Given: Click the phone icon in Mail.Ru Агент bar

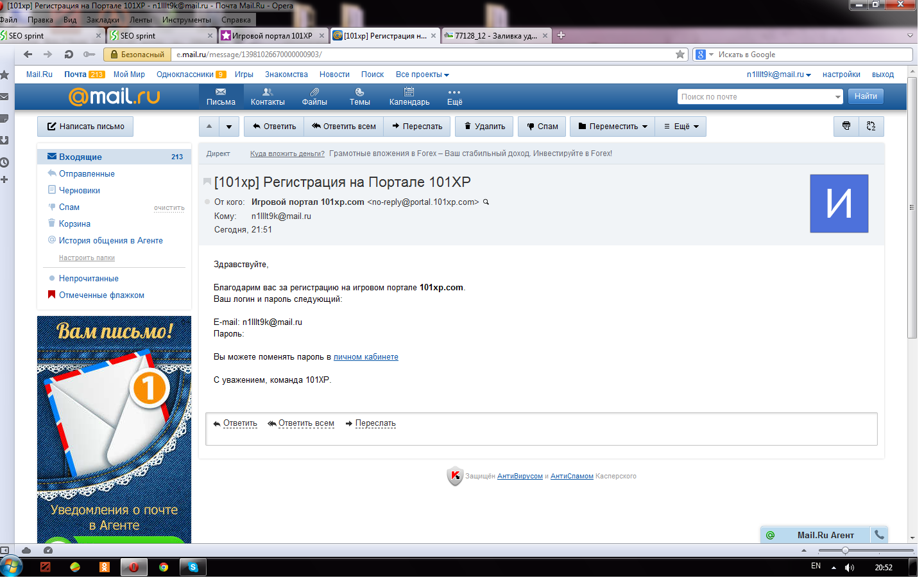Looking at the screenshot, I should coord(879,535).
